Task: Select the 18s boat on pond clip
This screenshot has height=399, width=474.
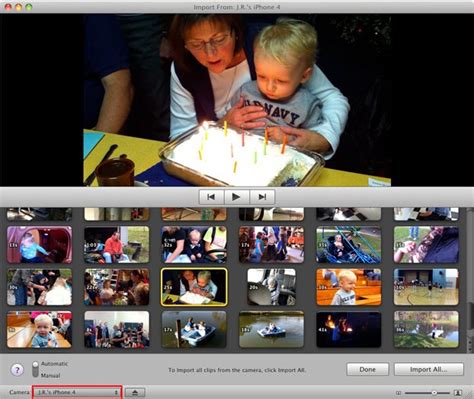Action: (271, 329)
